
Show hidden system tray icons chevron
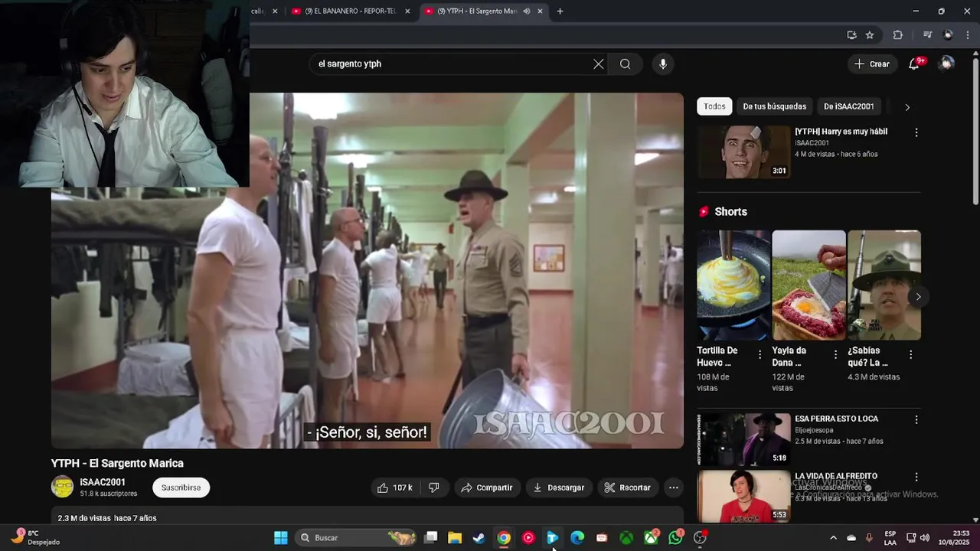coord(833,538)
